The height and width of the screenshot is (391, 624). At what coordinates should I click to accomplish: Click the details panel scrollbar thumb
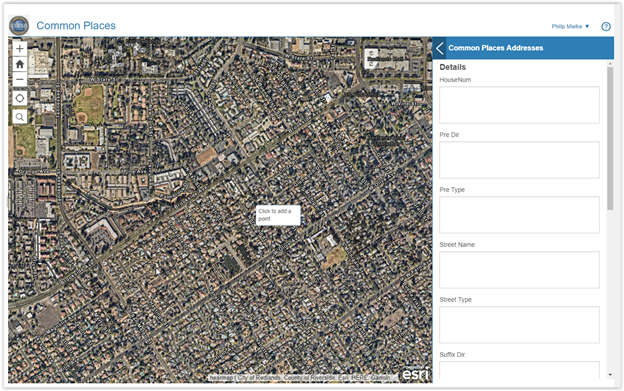(610, 138)
